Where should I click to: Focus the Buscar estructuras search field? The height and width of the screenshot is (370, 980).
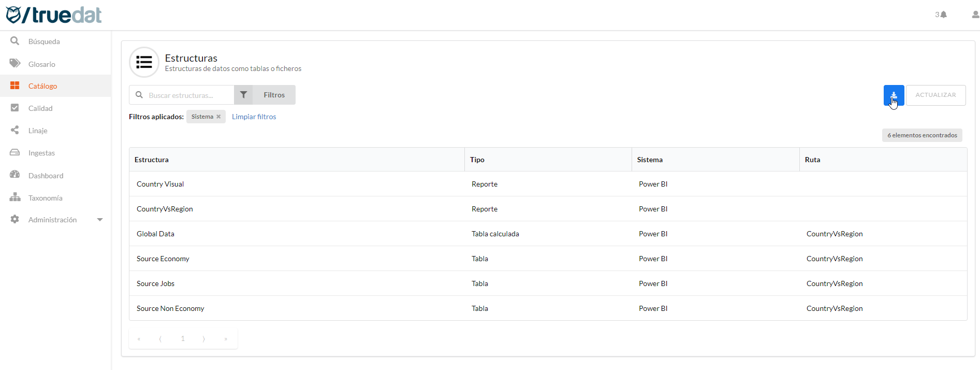coord(186,95)
